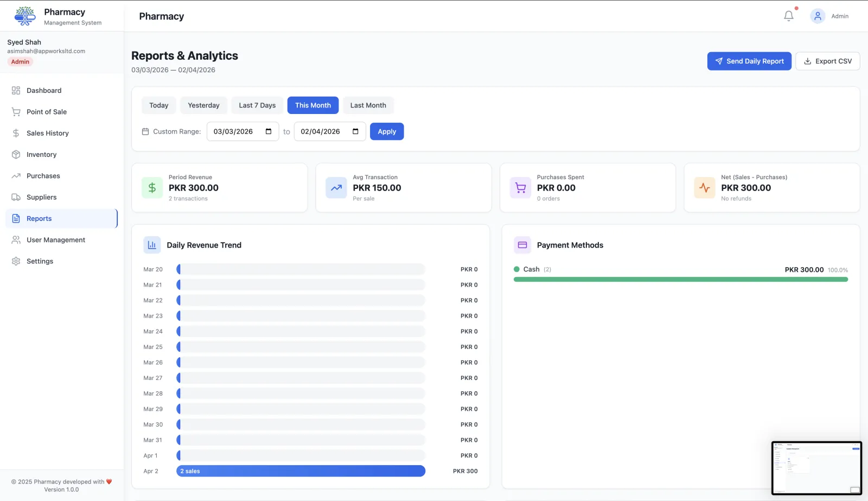Image resolution: width=868 pixels, height=501 pixels.
Task: Open Sales History page
Action: (61, 133)
